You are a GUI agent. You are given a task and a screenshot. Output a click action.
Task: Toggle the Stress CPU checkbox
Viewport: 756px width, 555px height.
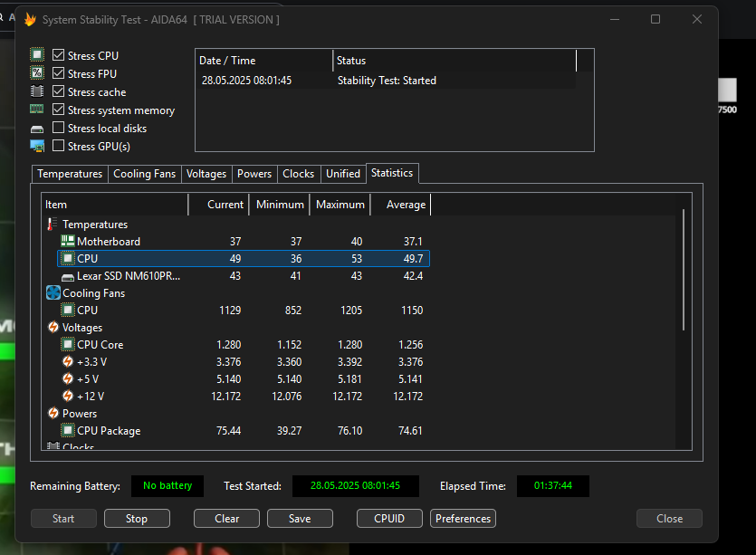[58, 55]
